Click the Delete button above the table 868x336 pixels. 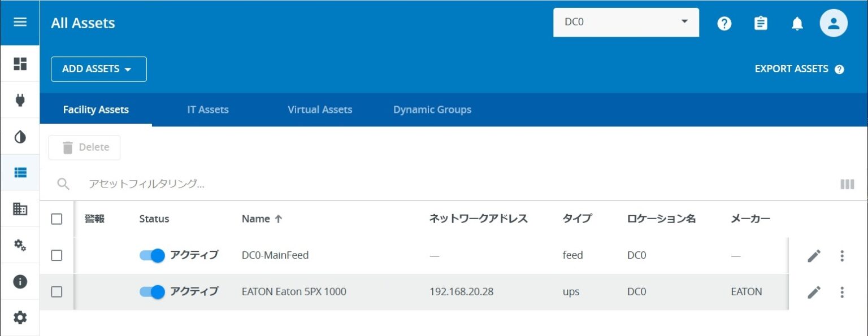click(84, 147)
